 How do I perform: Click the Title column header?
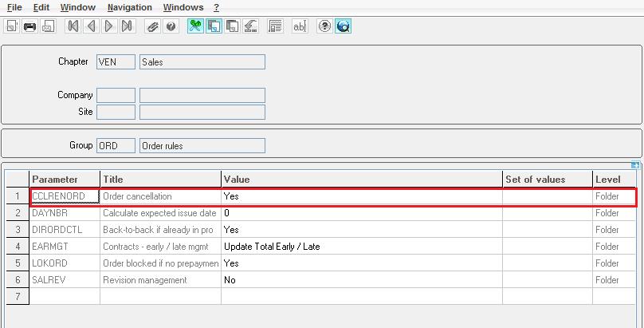point(160,180)
